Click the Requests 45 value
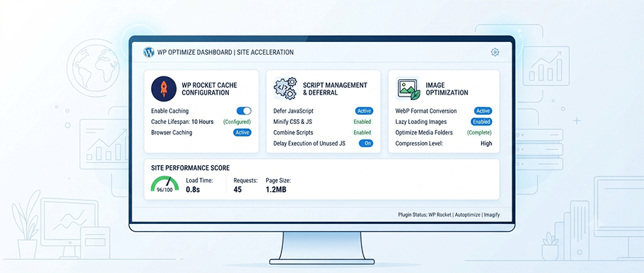Image resolution: width=644 pixels, height=273 pixels. [x=237, y=190]
